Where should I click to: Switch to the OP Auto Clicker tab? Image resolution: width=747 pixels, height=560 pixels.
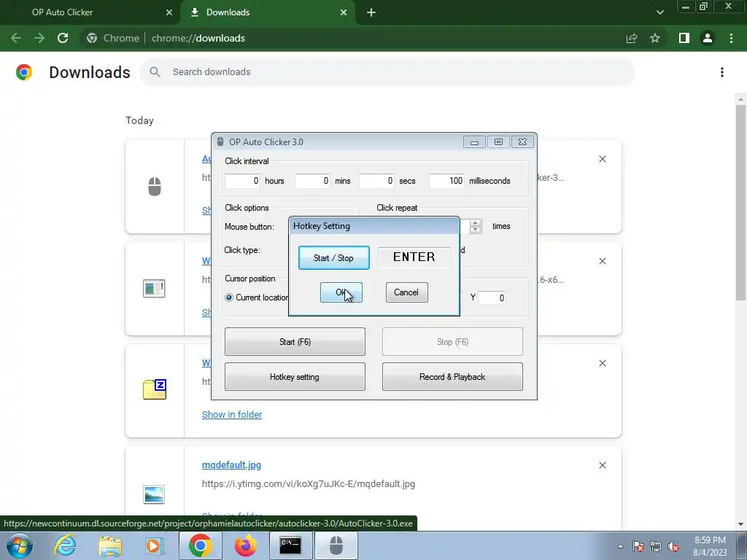point(90,12)
